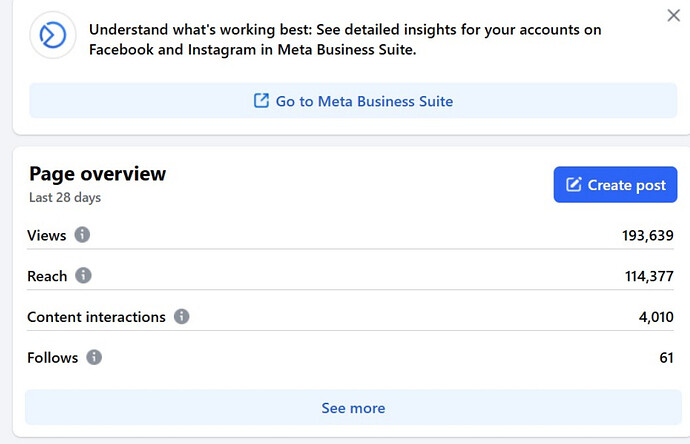Viewport: 690px width, 444px height.
Task: Click the Last 28 days period text
Action: pos(65,198)
